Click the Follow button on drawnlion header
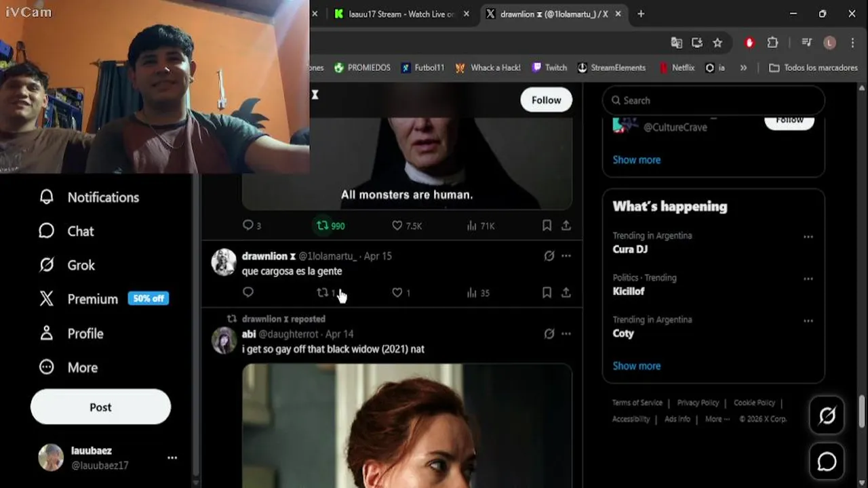 point(546,100)
